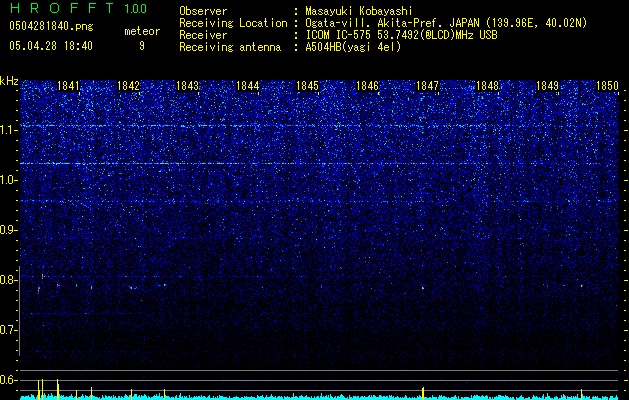Image resolution: width=629 pixels, height=400 pixels.
Task: Click the 0.9 frequency axis label
Action: point(8,230)
